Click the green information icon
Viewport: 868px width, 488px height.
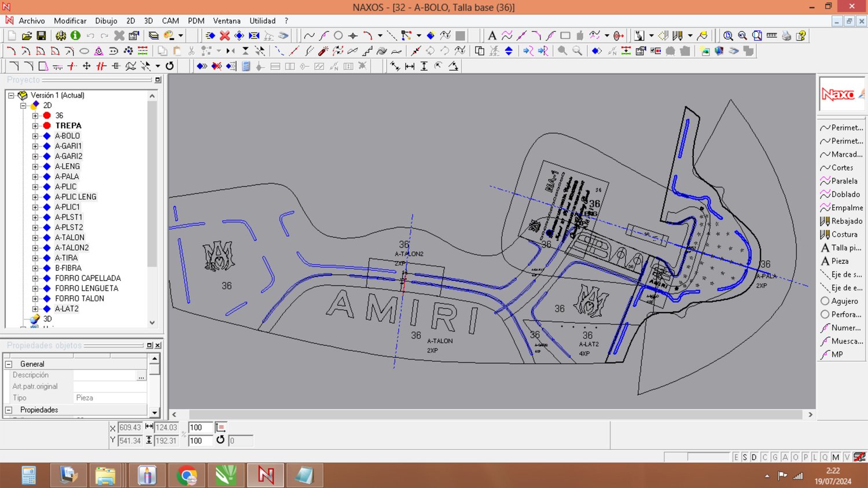coord(75,36)
